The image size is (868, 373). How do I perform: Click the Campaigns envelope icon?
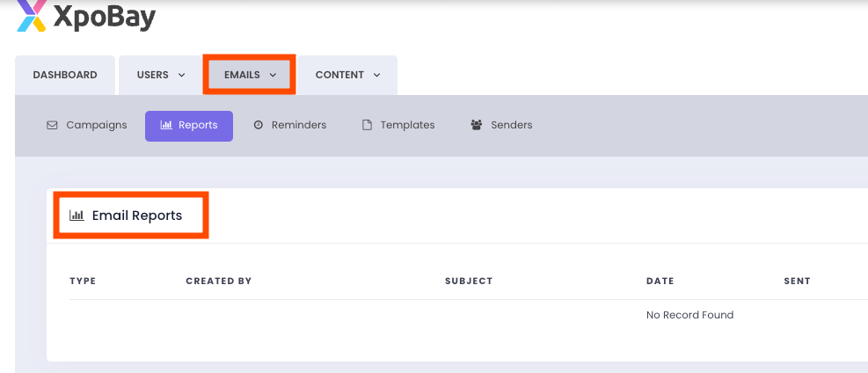point(52,126)
